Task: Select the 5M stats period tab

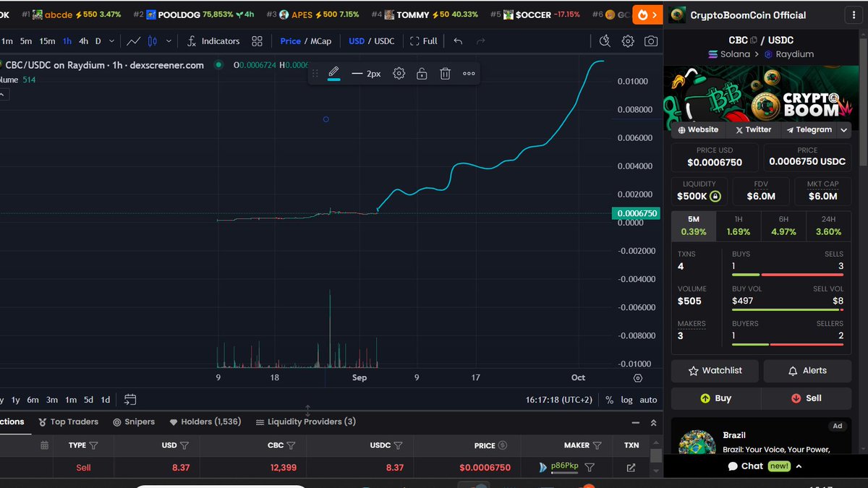Action: (694, 226)
